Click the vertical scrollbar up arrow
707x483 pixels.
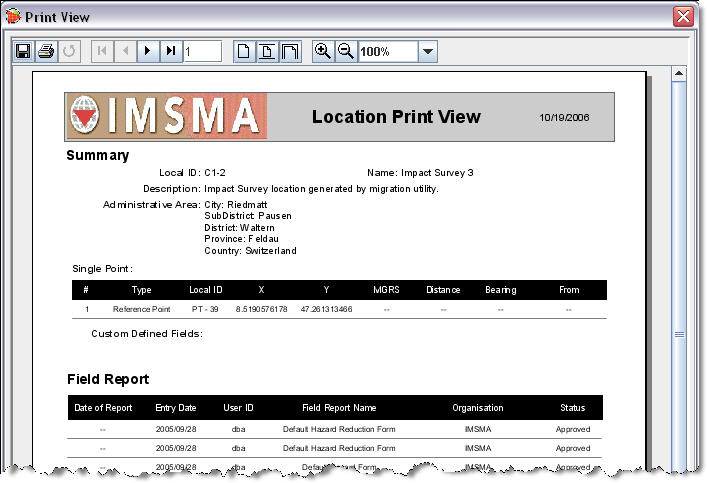coord(679,74)
